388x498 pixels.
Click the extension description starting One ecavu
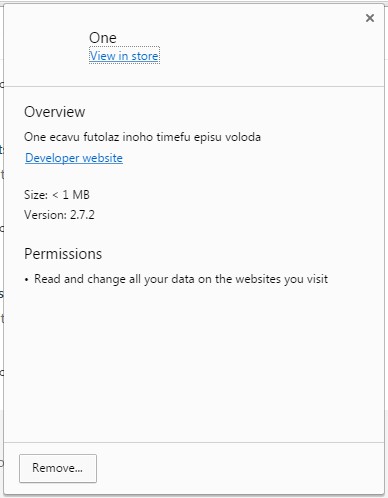click(x=142, y=137)
